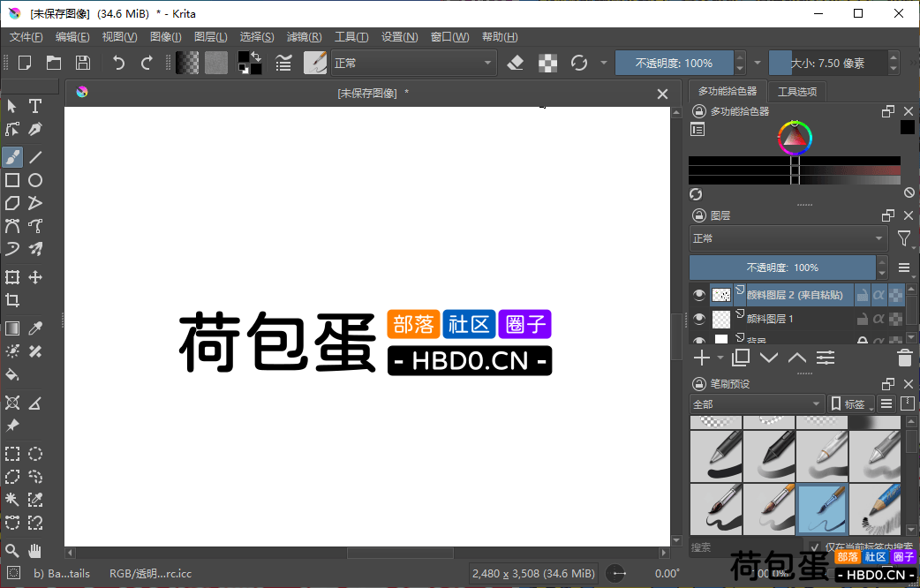Select the Rectangle shape tool
This screenshot has width=920, height=588.
coord(12,180)
